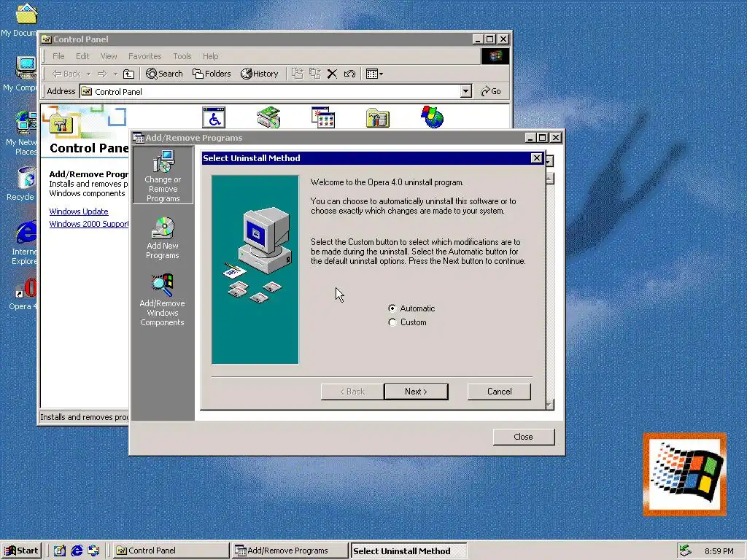Open Add/Remove Windows Components in sidebar
The width and height of the screenshot is (747, 560).
[x=162, y=300]
